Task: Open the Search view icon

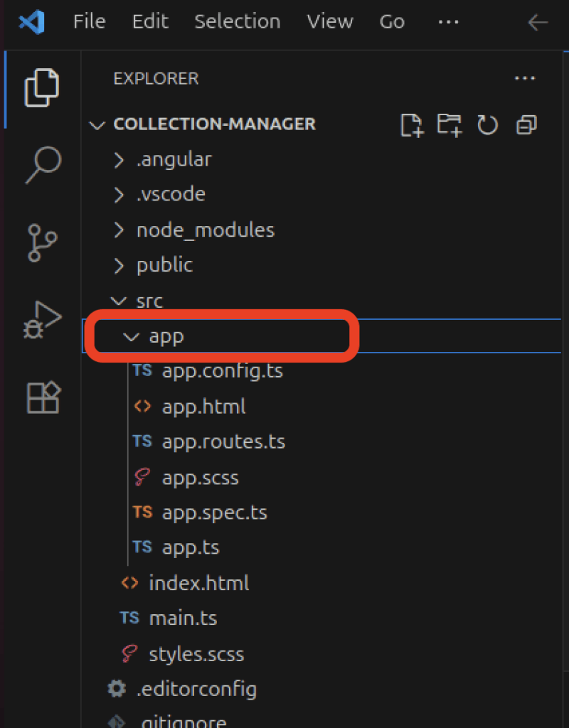Action: pyautogui.click(x=43, y=166)
